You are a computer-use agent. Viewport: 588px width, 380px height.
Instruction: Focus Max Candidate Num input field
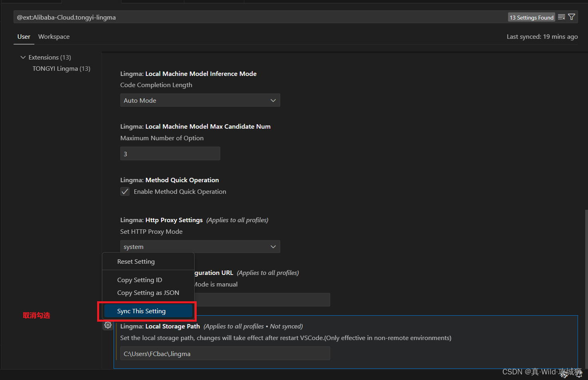(x=170, y=153)
